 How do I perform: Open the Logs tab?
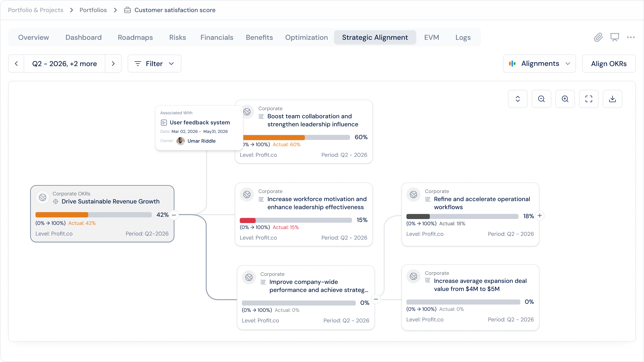[463, 38]
